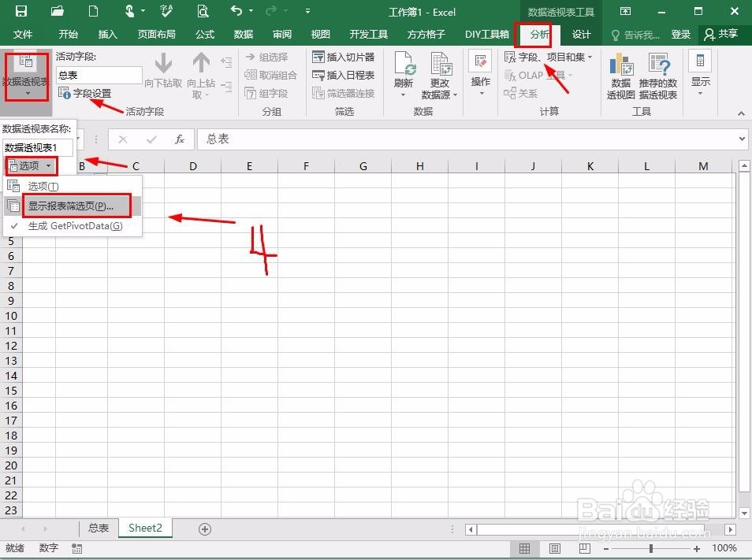752x560 pixels.
Task: Toggle 生成 GetPivotData(G) checkmark
Action: 73,225
